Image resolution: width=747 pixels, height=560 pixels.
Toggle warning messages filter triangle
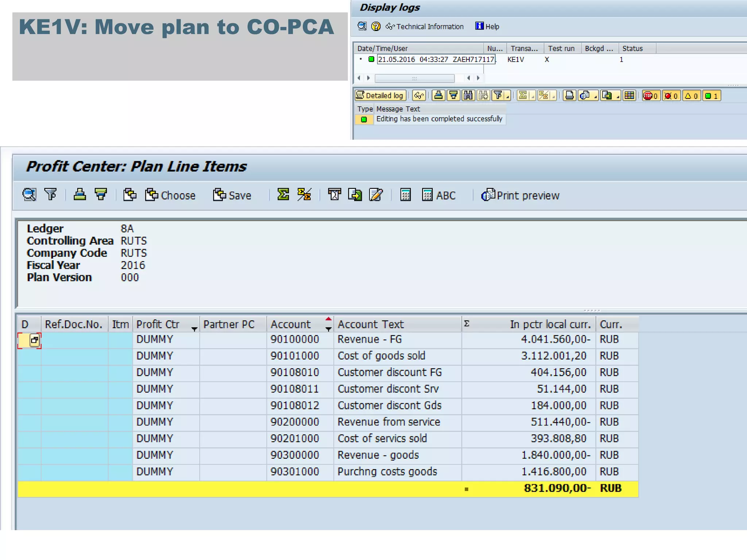[x=691, y=96]
